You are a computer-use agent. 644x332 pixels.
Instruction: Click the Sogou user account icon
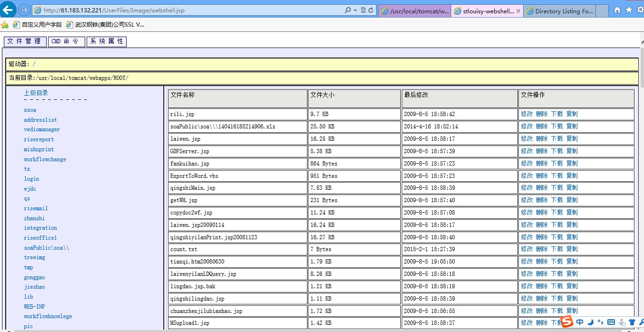point(622,322)
